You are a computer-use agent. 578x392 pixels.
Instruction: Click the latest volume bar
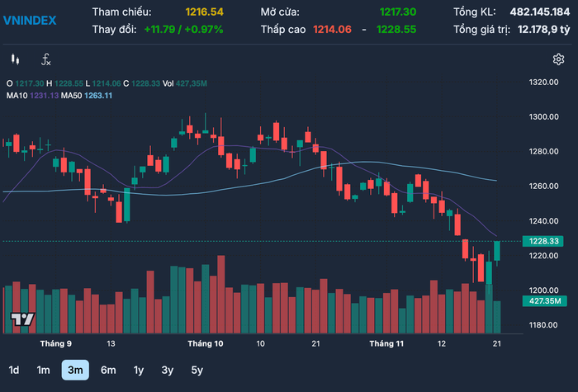[x=497, y=317]
